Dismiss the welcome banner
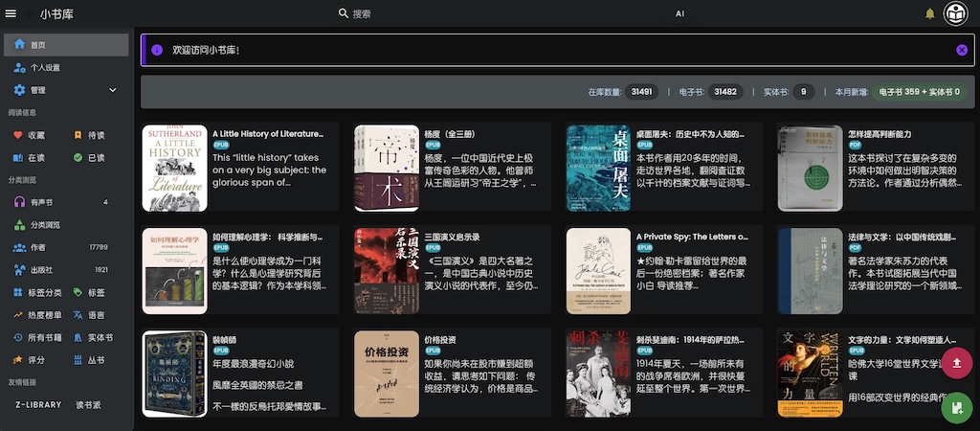 click(x=962, y=50)
